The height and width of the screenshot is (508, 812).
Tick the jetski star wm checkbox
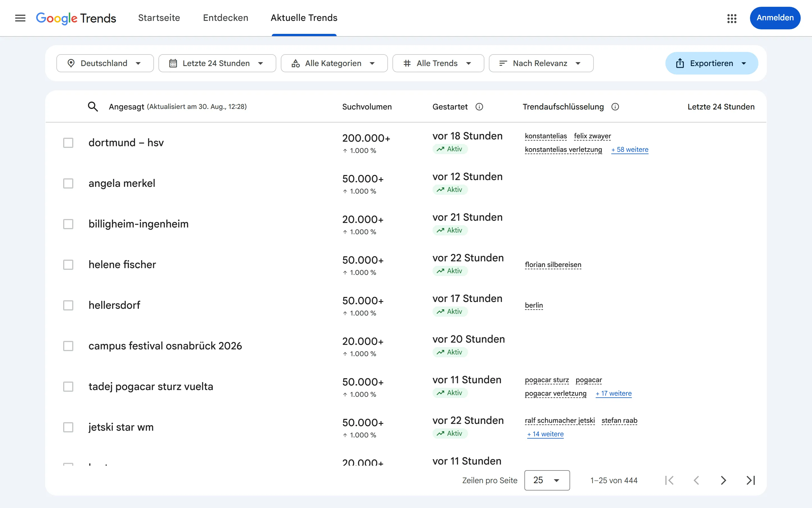[68, 427]
